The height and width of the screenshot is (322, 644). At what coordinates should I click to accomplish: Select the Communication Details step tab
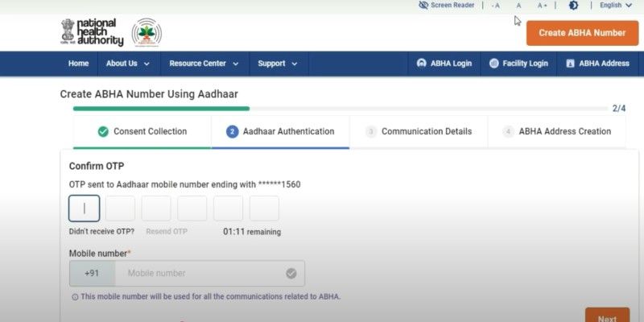[x=419, y=132]
